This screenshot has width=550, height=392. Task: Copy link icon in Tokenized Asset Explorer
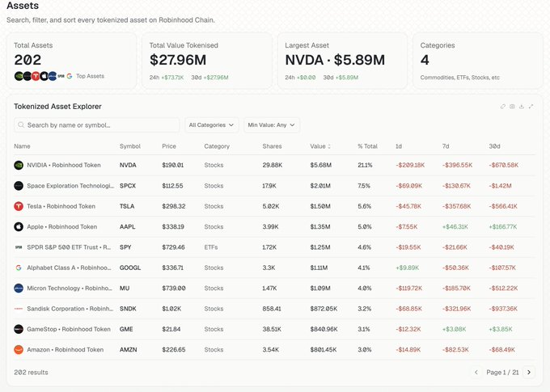pos(503,106)
